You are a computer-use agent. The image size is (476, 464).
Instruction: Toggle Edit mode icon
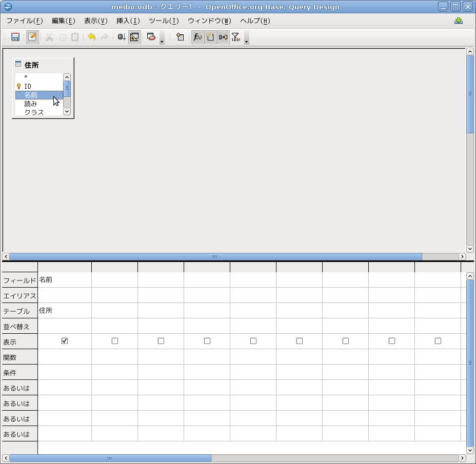(32, 37)
